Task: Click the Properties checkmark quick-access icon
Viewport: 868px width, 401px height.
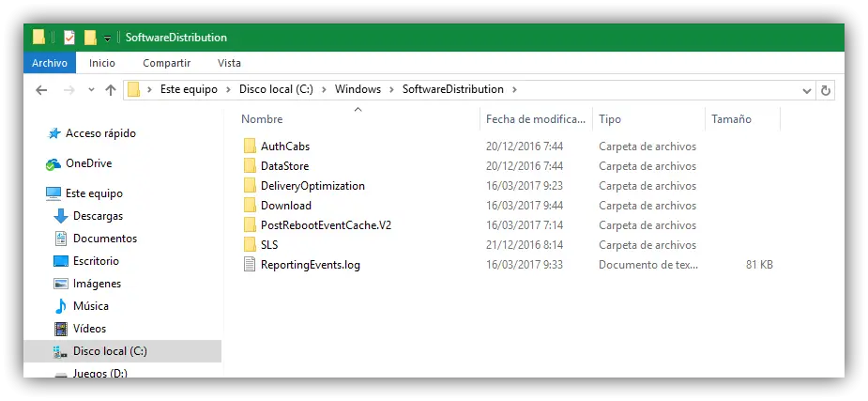Action: point(69,38)
